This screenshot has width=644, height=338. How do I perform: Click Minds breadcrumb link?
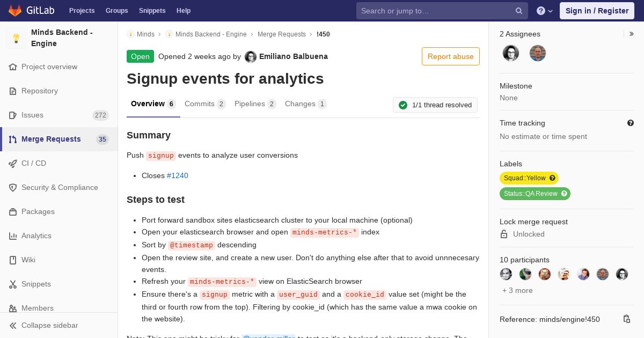[x=145, y=34]
